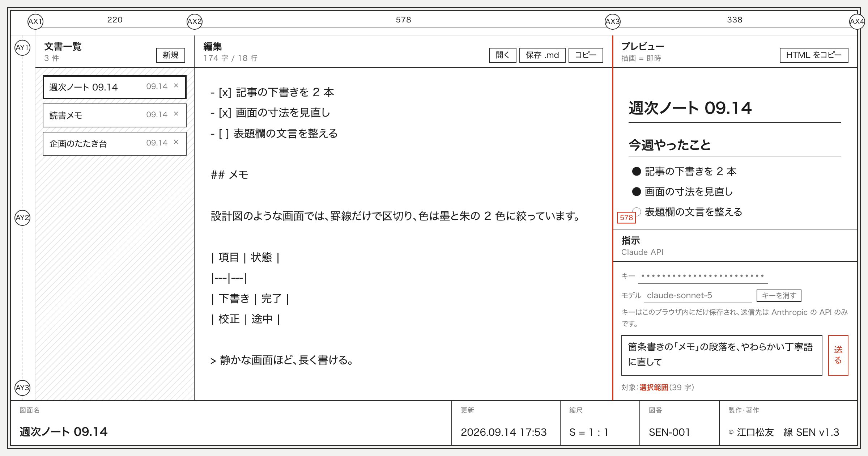Viewport: 868px width, 456px height.
Task: Select the AX1 axis marker
Action: click(35, 21)
